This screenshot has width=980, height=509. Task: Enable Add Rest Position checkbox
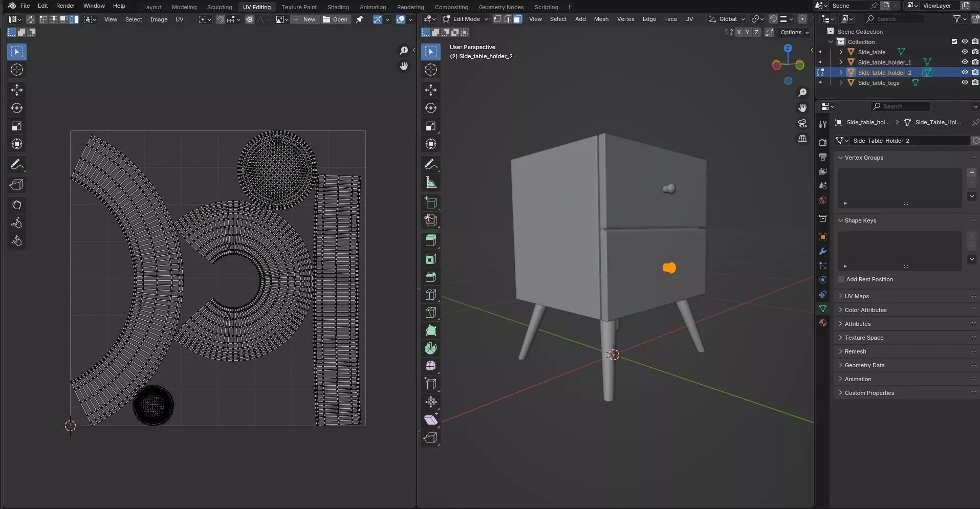coord(841,279)
